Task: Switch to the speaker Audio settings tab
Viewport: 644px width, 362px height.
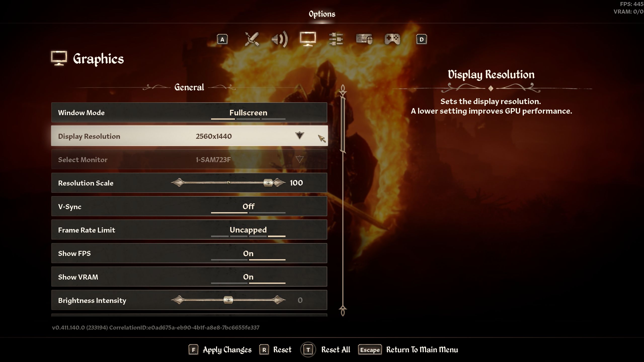Action: (280, 39)
